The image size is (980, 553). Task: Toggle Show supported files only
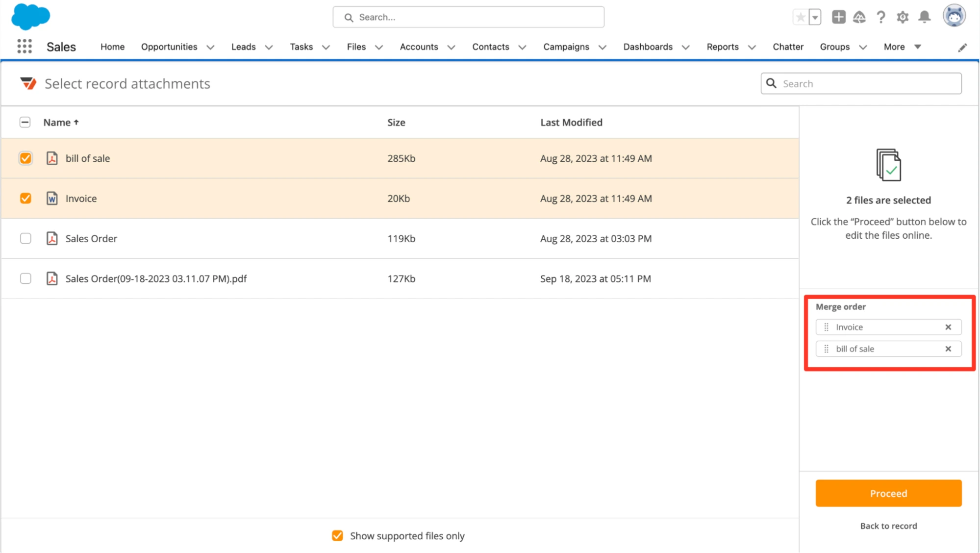pos(337,536)
